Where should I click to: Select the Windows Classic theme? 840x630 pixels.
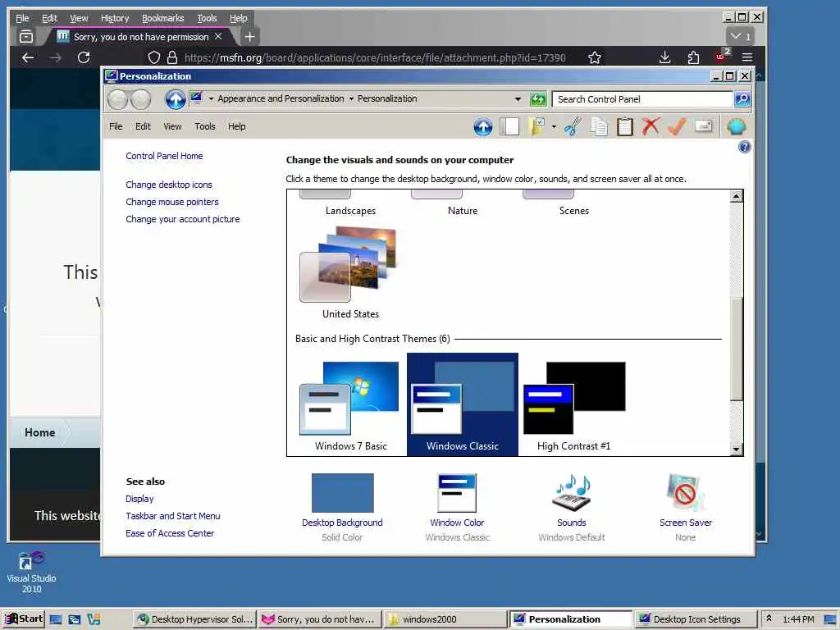click(463, 404)
